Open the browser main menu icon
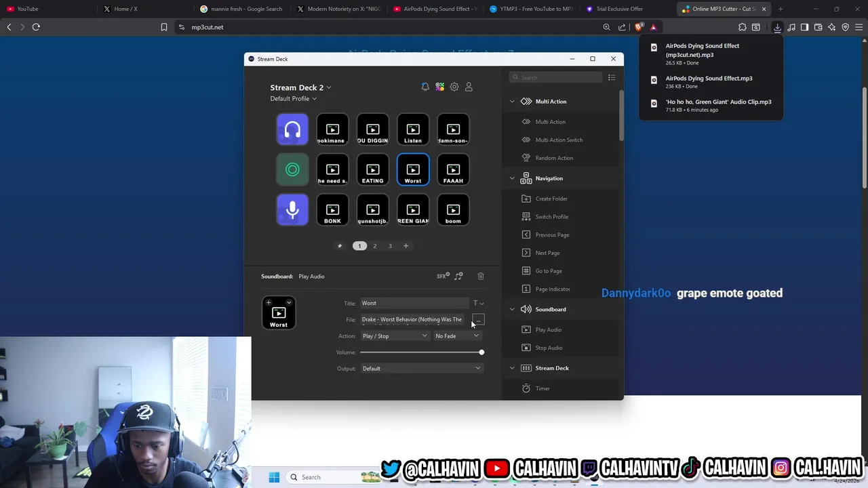 [x=859, y=27]
